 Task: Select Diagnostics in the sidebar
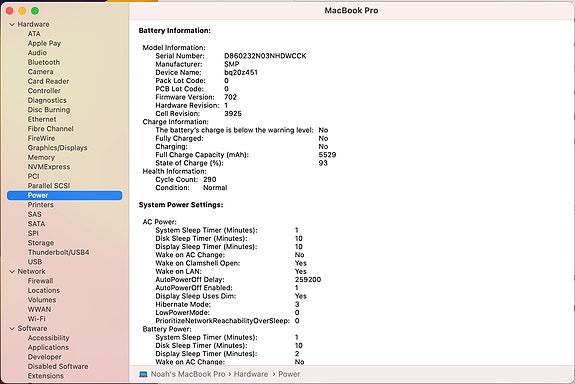coord(47,100)
